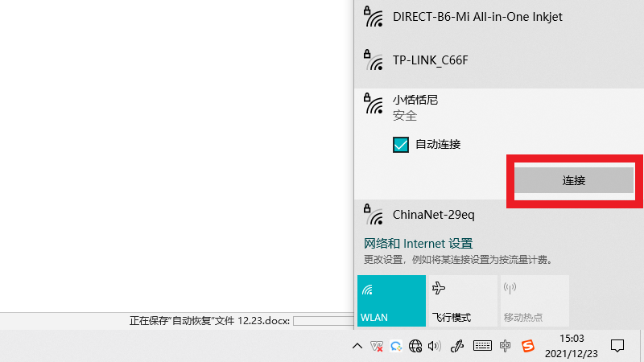Click the 移动热点 mobile hotspot tile
The height and width of the screenshot is (362, 644).
click(x=534, y=301)
